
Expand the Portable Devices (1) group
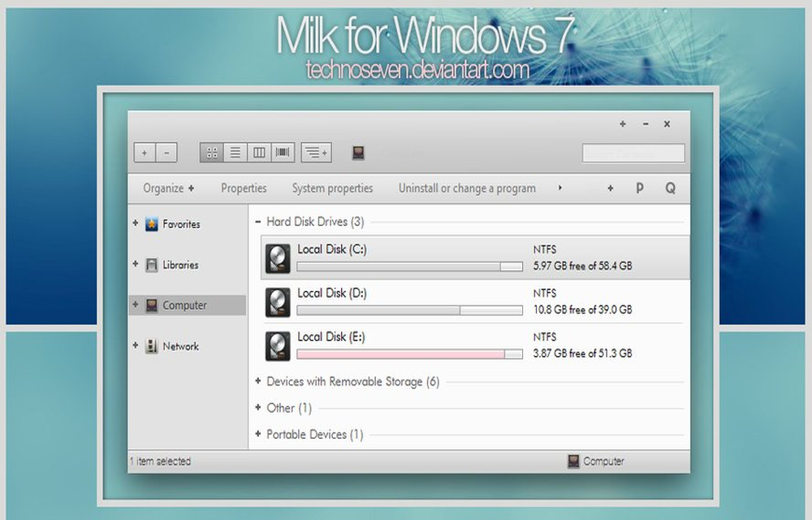coord(258,434)
